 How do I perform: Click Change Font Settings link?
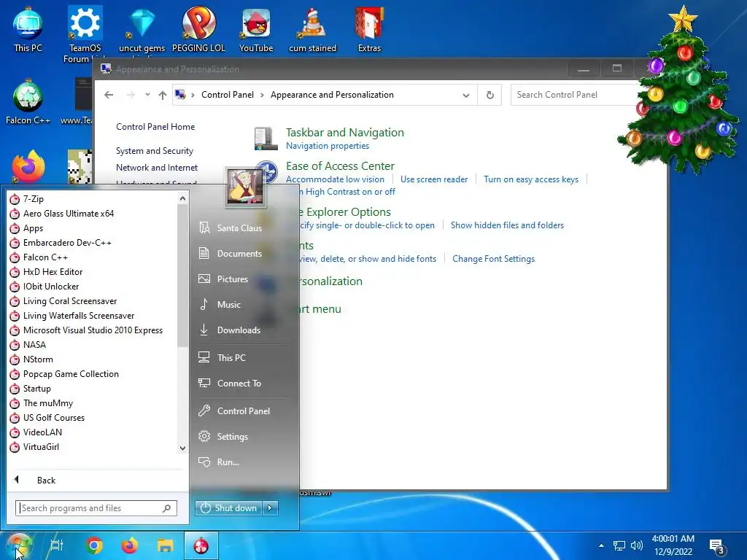tap(494, 259)
